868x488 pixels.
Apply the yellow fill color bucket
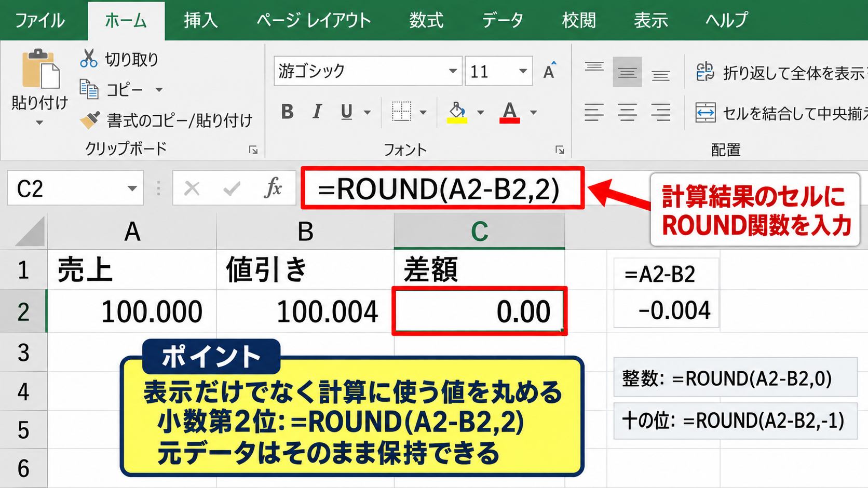click(x=457, y=112)
